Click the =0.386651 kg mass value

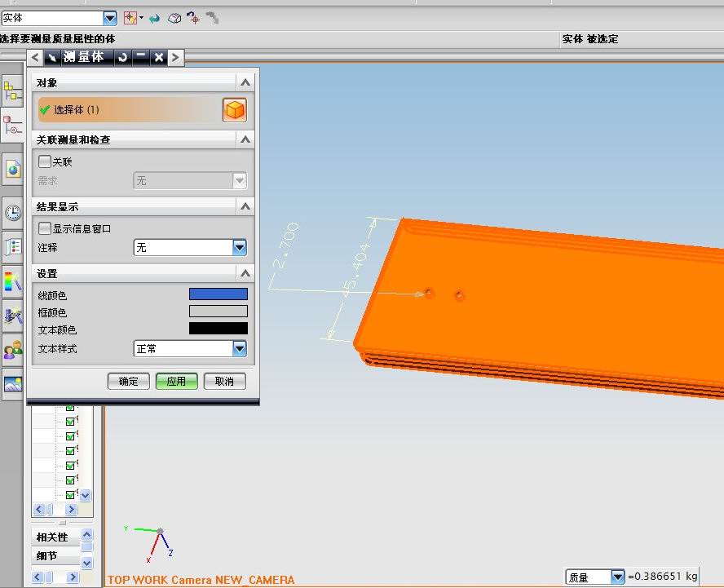coord(662,577)
